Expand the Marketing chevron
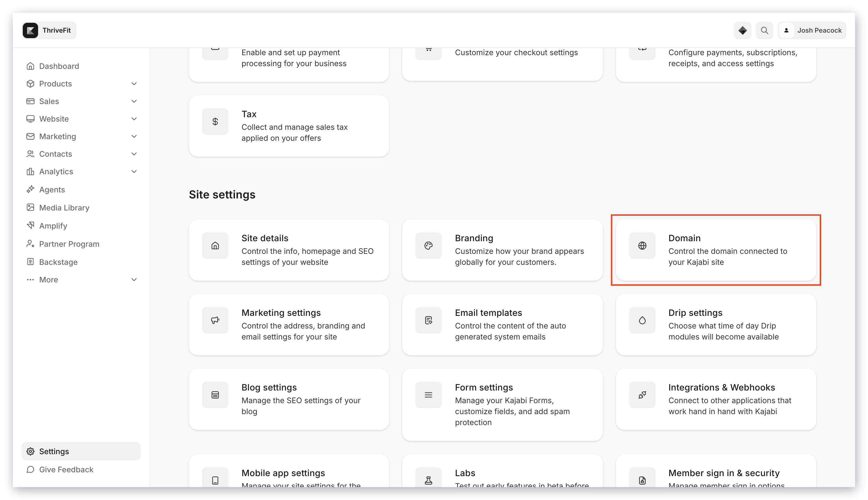 point(134,136)
